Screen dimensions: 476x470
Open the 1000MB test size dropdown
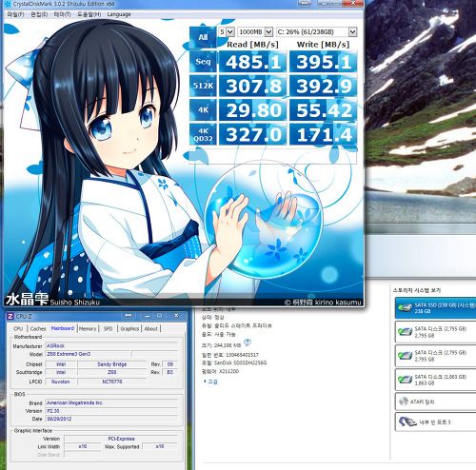click(255, 31)
